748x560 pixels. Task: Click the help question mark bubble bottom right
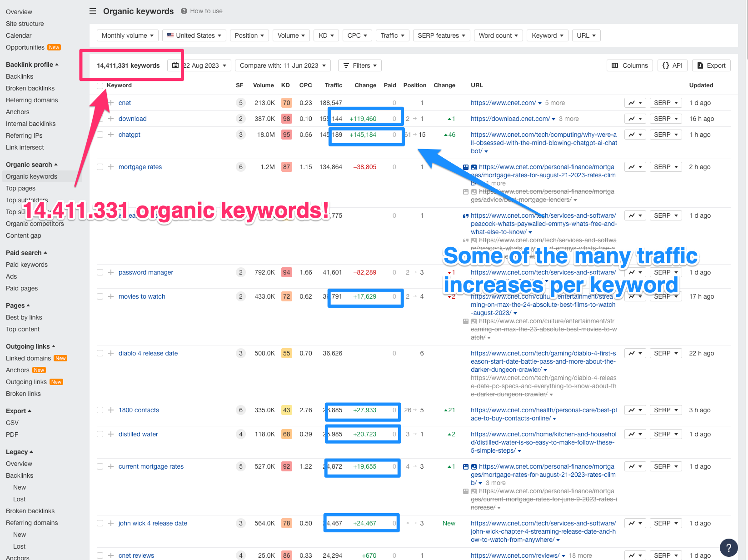click(x=728, y=548)
